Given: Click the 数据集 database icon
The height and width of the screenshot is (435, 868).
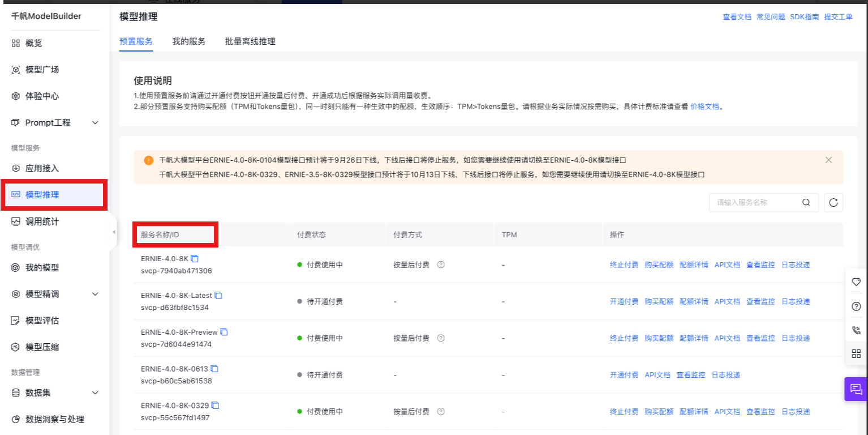Looking at the screenshot, I should (16, 393).
